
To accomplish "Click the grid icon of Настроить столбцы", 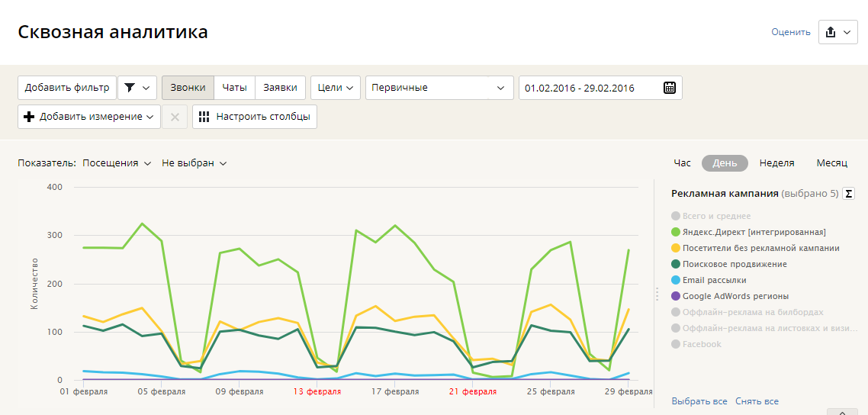I will [x=204, y=117].
